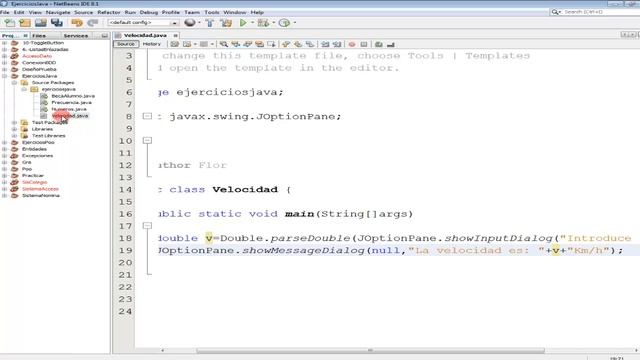Viewport: 640px width, 360px height.
Task: Select BecaAlumno.java in project tree
Action: (73, 96)
